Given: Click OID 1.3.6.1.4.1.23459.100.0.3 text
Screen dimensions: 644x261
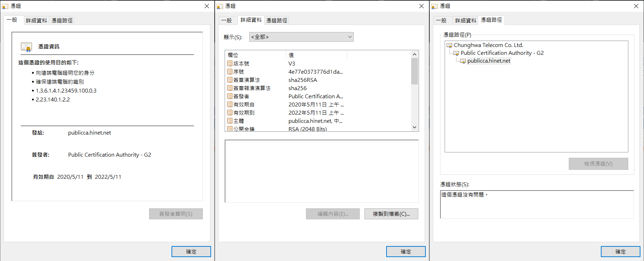Looking at the screenshot, I should point(66,91).
